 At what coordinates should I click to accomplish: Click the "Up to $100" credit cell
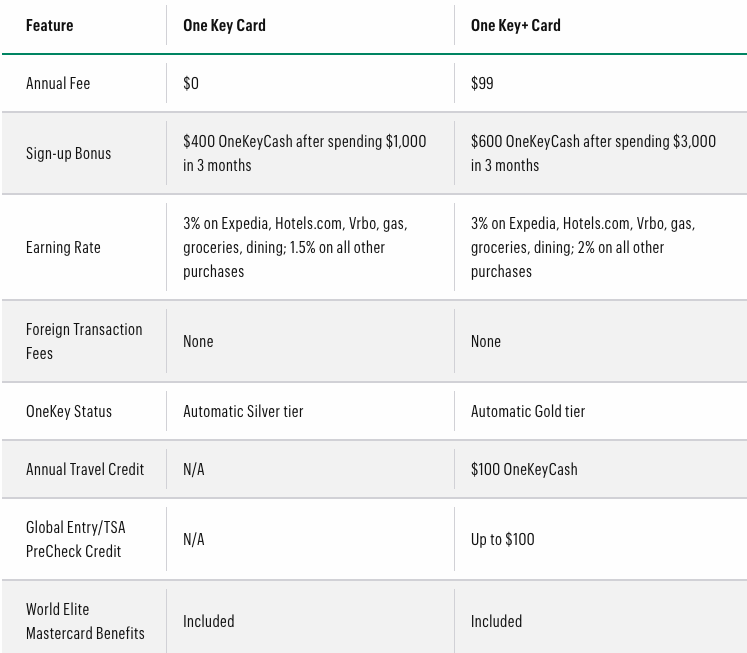click(503, 539)
